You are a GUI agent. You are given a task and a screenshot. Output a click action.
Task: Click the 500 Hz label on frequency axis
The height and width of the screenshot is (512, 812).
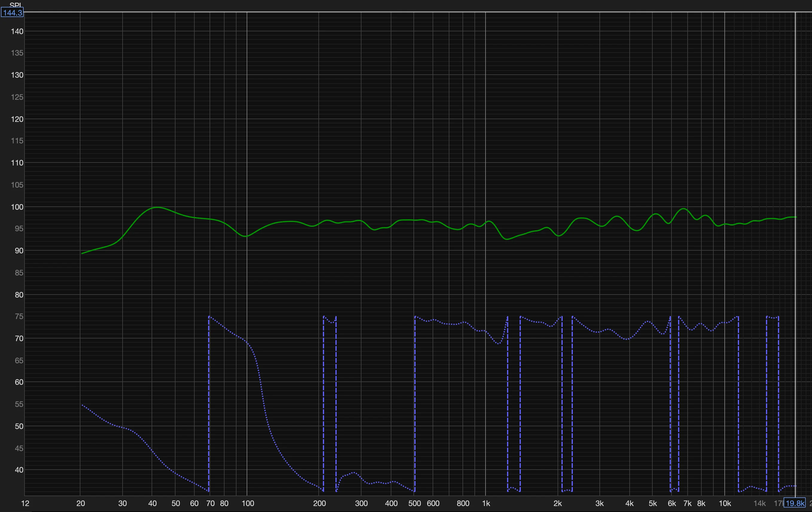(414, 504)
